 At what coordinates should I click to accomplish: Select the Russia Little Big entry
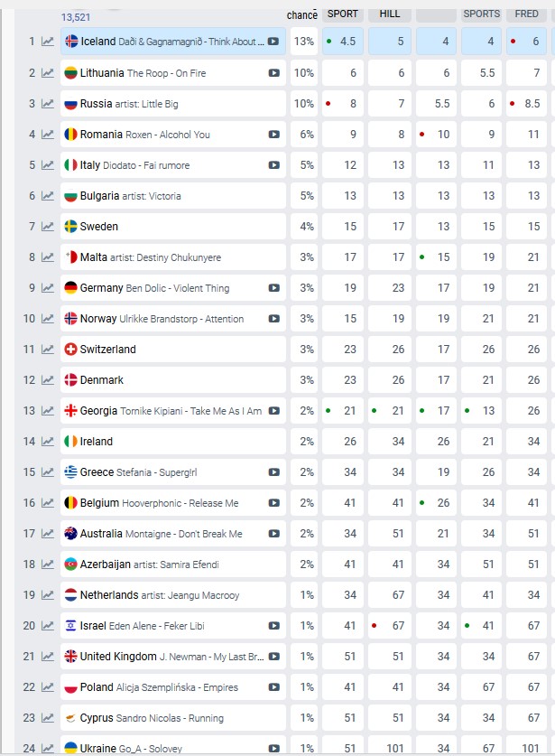click(173, 104)
